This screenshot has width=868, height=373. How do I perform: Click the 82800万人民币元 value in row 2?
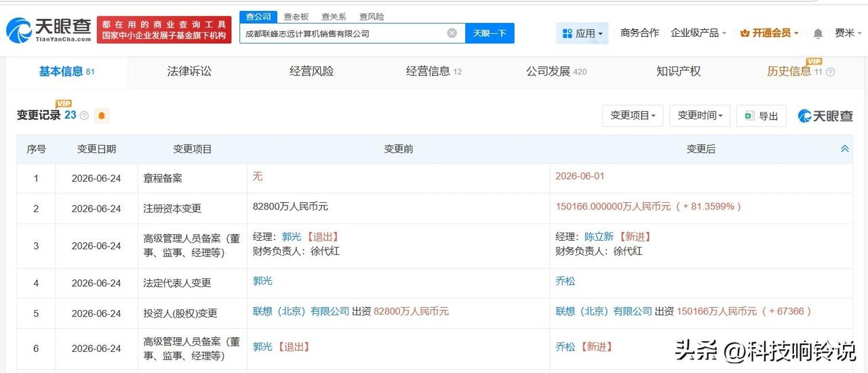290,206
